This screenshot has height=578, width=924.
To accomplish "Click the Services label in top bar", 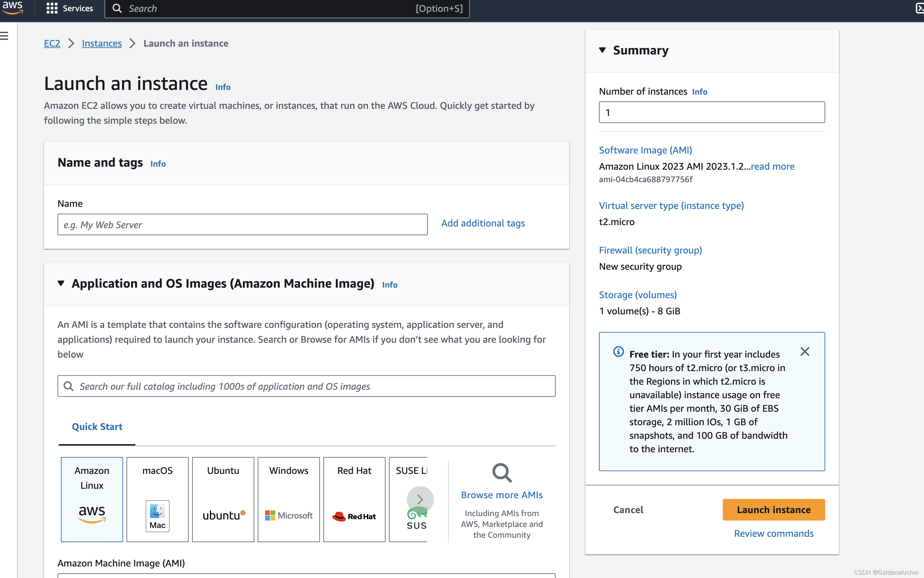I will (78, 8).
